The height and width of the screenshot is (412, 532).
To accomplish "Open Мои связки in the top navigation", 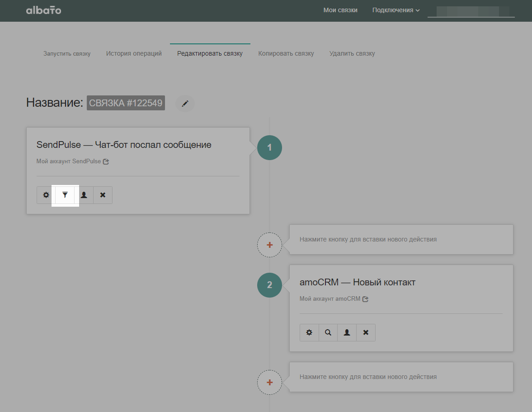I will (340, 10).
